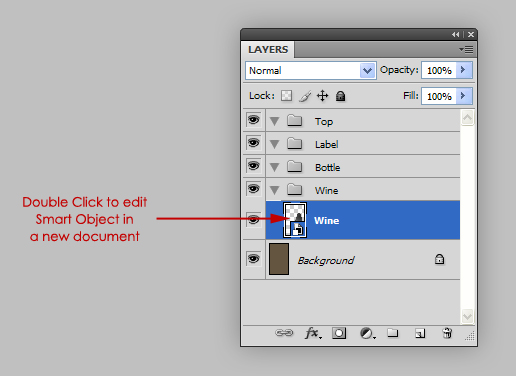This screenshot has width=516, height=376.
Task: Click the Opacity value field
Action: [439, 70]
